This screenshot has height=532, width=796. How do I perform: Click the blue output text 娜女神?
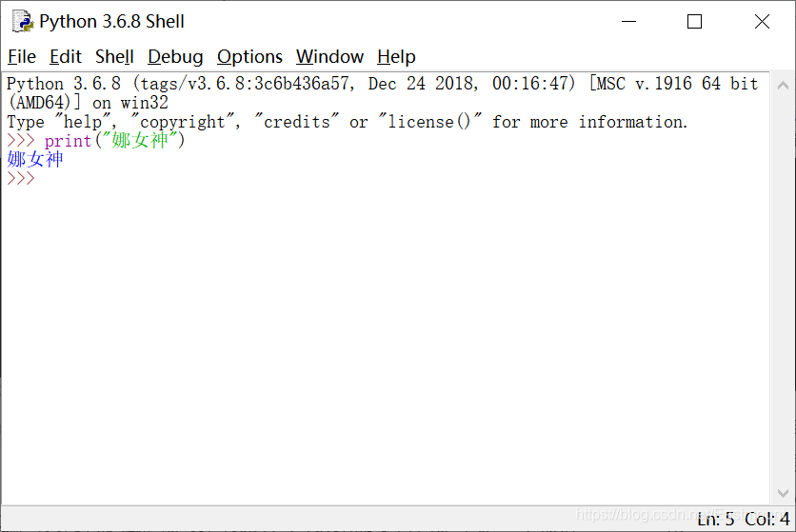click(35, 160)
